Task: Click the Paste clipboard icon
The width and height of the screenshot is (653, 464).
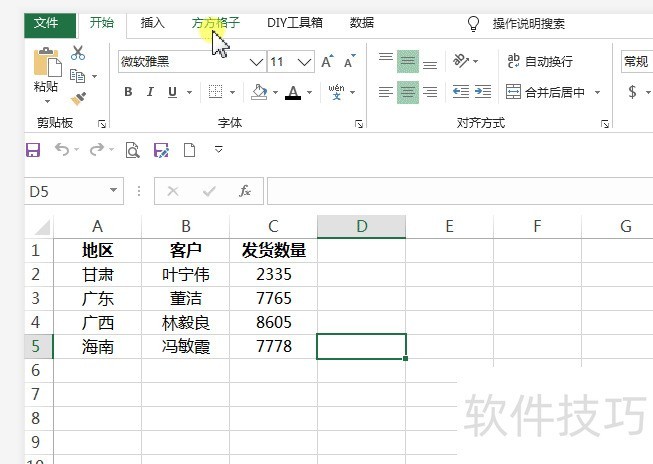Action: click(47, 62)
